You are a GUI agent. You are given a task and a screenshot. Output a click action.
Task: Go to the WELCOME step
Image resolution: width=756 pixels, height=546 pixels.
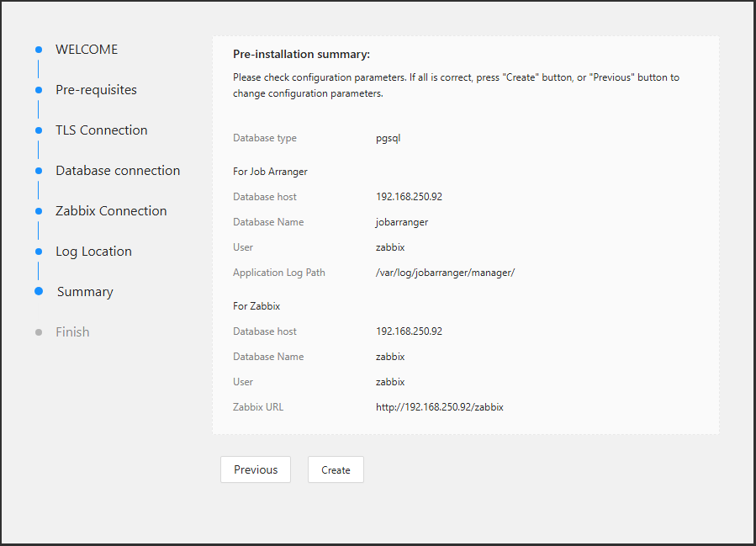point(87,49)
